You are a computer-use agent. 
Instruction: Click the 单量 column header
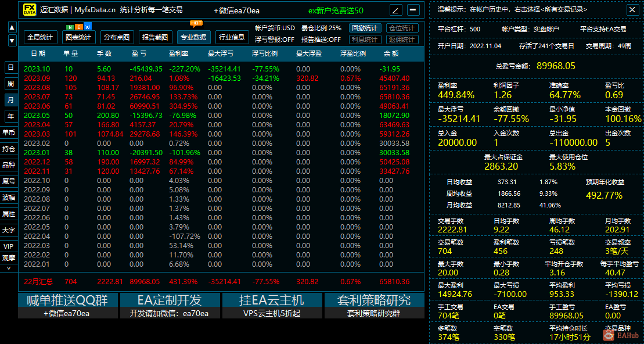point(71,54)
